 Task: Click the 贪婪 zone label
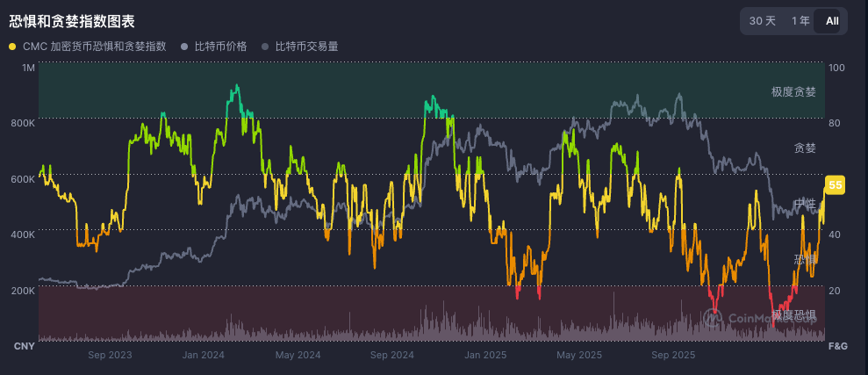click(804, 148)
